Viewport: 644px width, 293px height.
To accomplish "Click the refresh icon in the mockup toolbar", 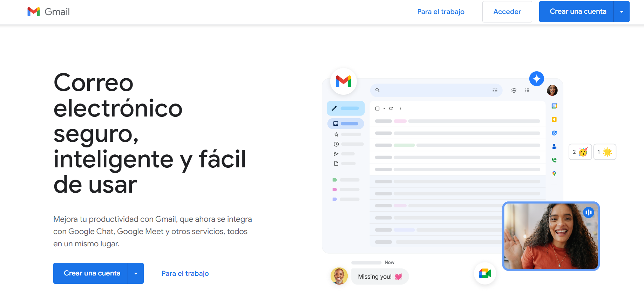I will (x=391, y=108).
